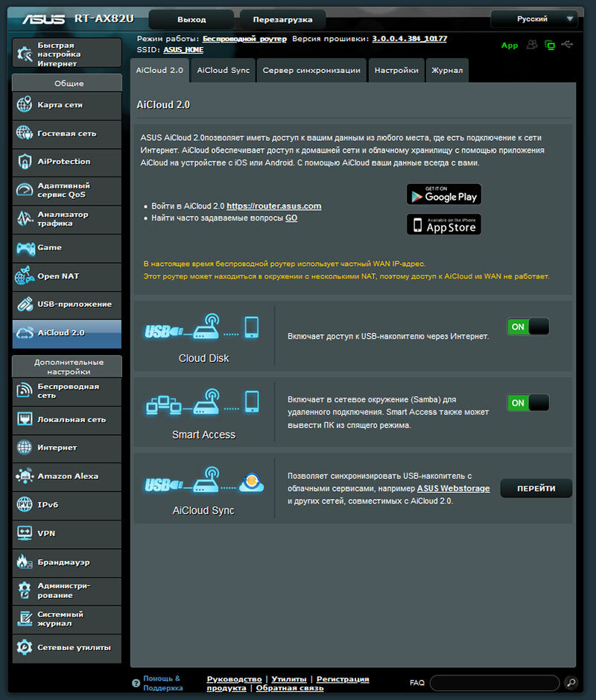The height and width of the screenshot is (700, 596).
Task: Click the ПЕРЕЙТИ button for AiCloud Sync
Action: [x=536, y=489]
